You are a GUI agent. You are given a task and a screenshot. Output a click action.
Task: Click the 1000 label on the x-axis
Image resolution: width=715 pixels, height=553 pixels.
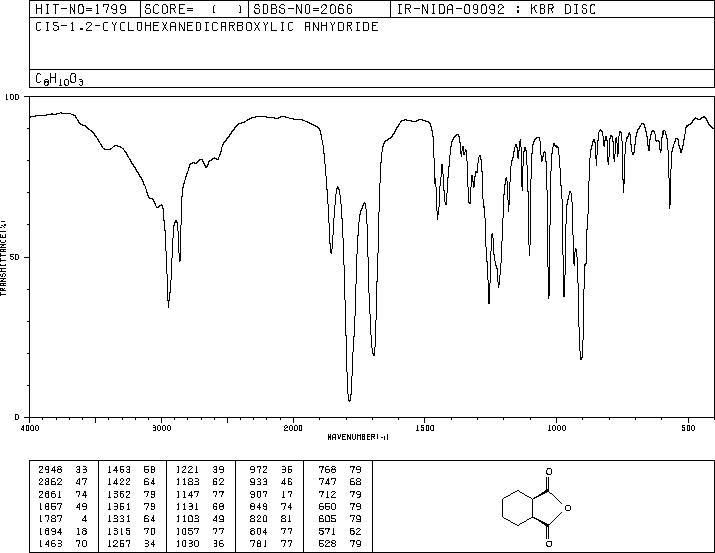pyautogui.click(x=556, y=428)
